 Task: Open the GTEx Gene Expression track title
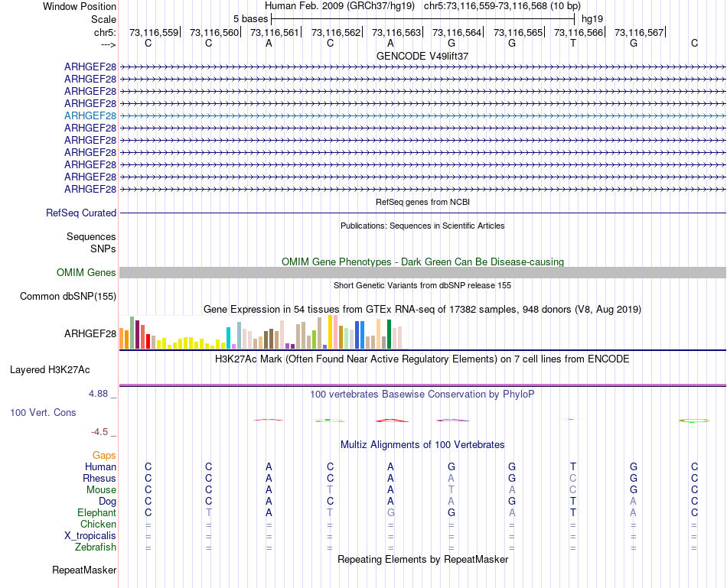(x=422, y=309)
